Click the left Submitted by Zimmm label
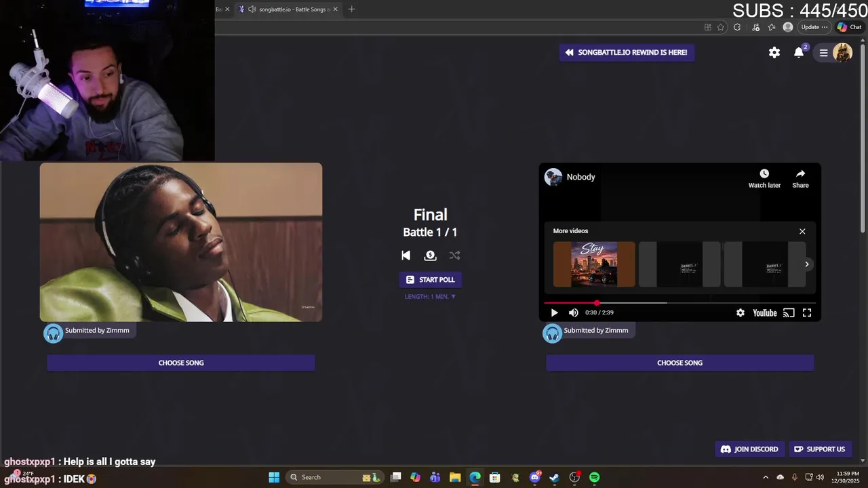Viewport: 868px width, 488px height. pos(97,331)
